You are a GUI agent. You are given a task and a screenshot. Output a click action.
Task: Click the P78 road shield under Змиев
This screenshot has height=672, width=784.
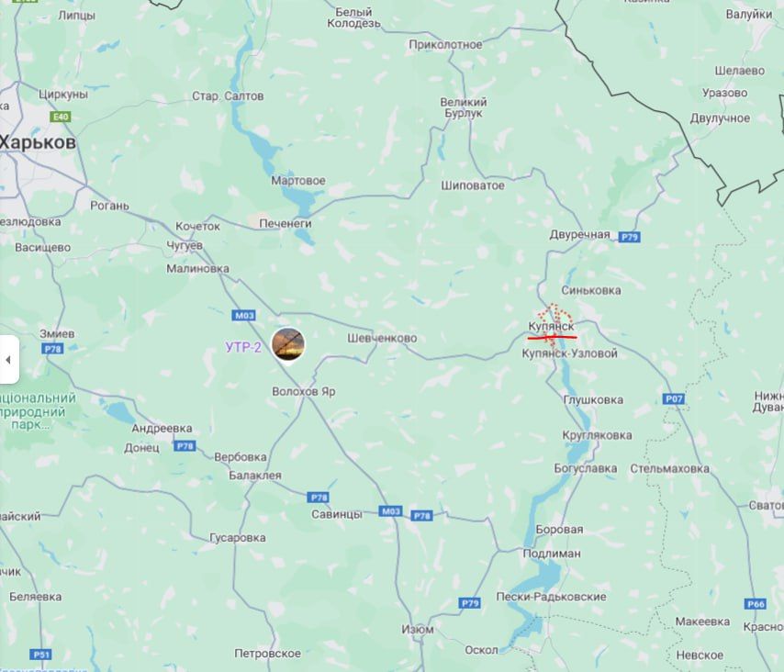pos(52,349)
